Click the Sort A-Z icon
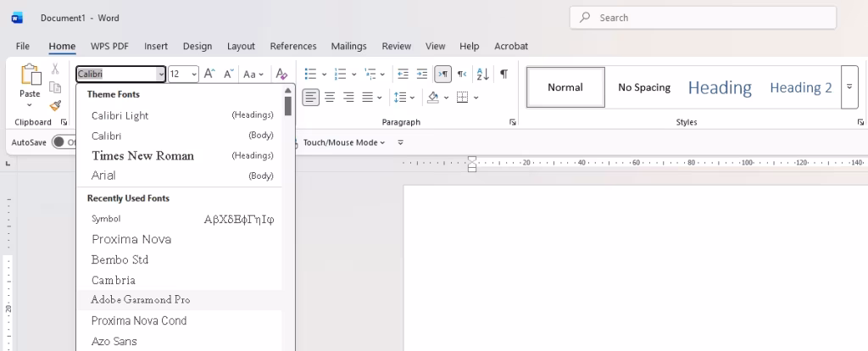Screen dimensions: 868x351 click(x=482, y=74)
